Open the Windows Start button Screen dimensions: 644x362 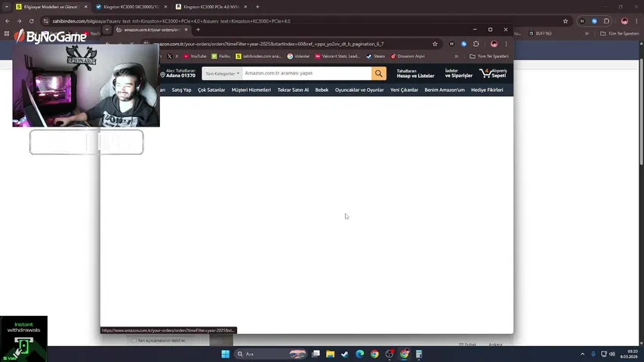(x=226, y=354)
